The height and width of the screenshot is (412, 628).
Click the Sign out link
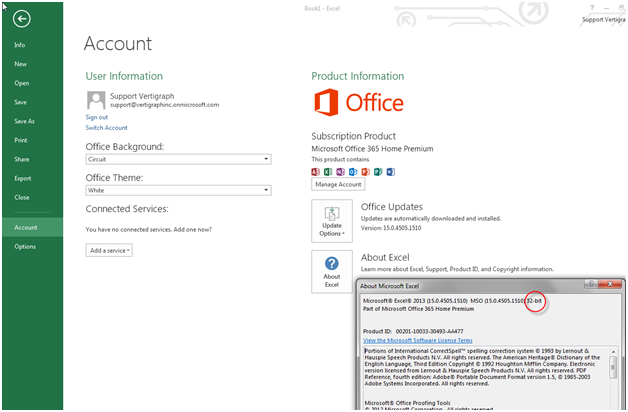[97, 117]
